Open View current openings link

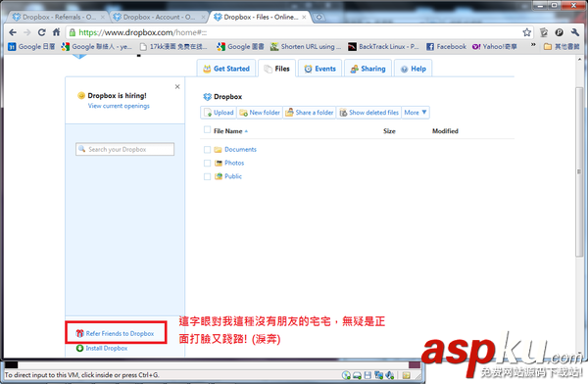[x=119, y=106]
